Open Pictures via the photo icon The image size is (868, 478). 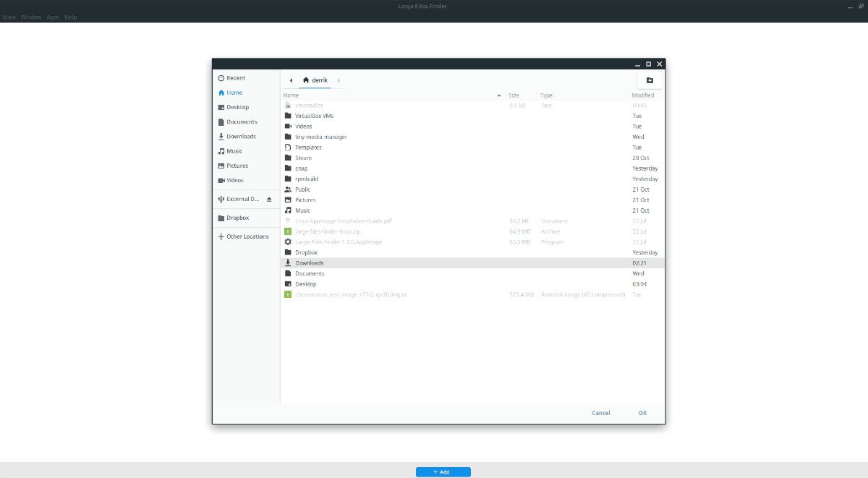tap(221, 165)
